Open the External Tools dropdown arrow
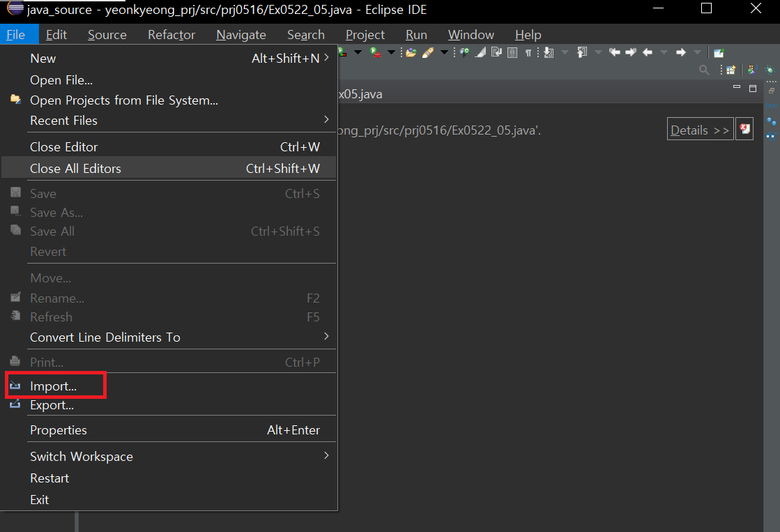780x532 pixels. pyautogui.click(x=391, y=52)
